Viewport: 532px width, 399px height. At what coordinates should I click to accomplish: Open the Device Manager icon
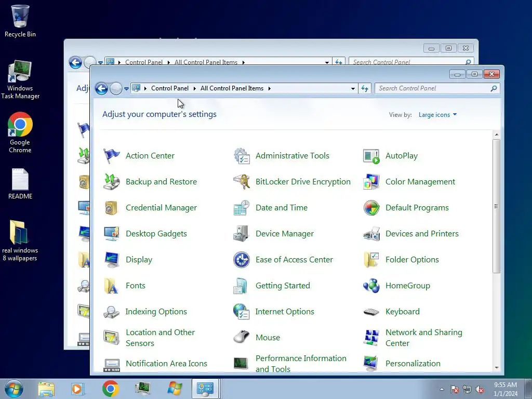(x=242, y=234)
